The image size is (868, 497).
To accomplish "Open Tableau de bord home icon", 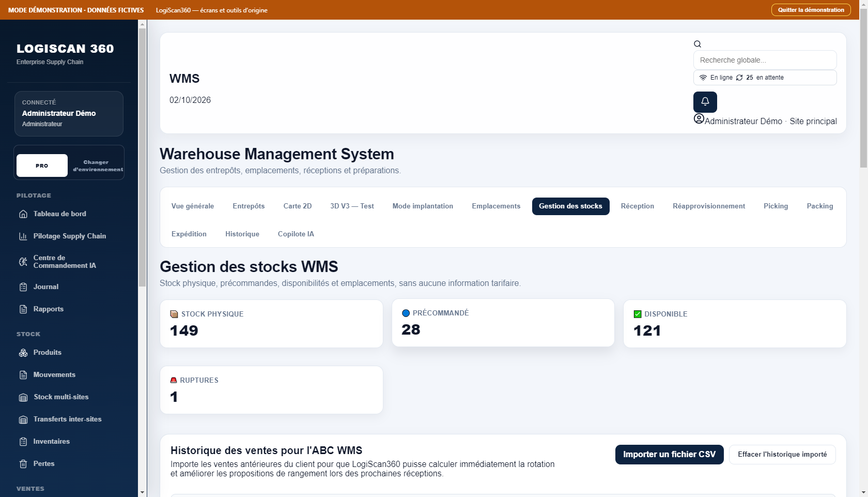I will [x=23, y=214].
